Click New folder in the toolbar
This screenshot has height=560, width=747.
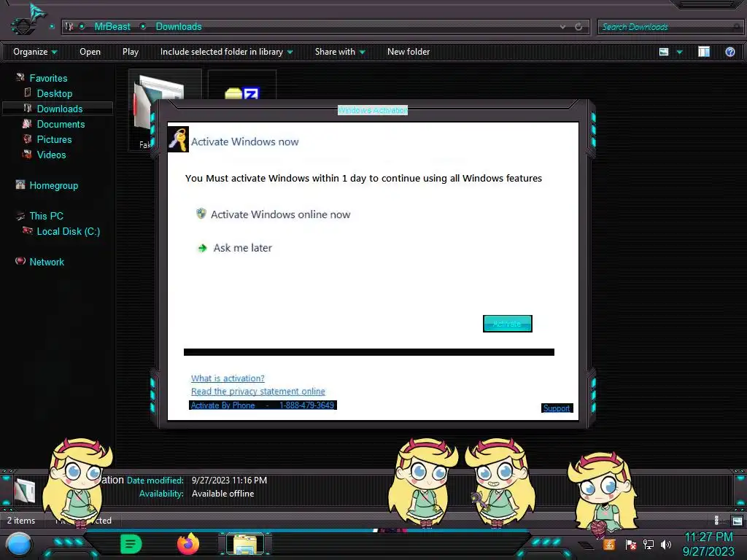tap(409, 52)
